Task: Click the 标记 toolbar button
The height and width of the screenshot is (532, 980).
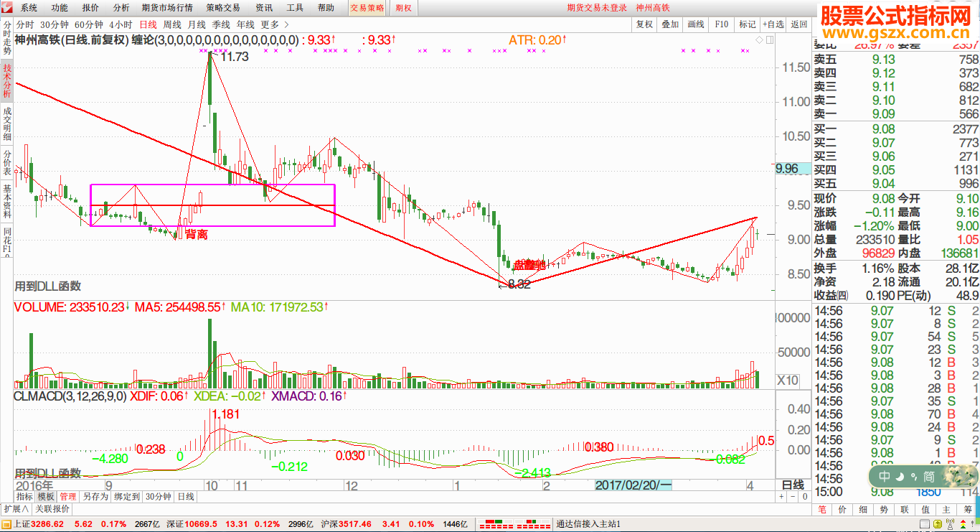Action: pos(748,24)
